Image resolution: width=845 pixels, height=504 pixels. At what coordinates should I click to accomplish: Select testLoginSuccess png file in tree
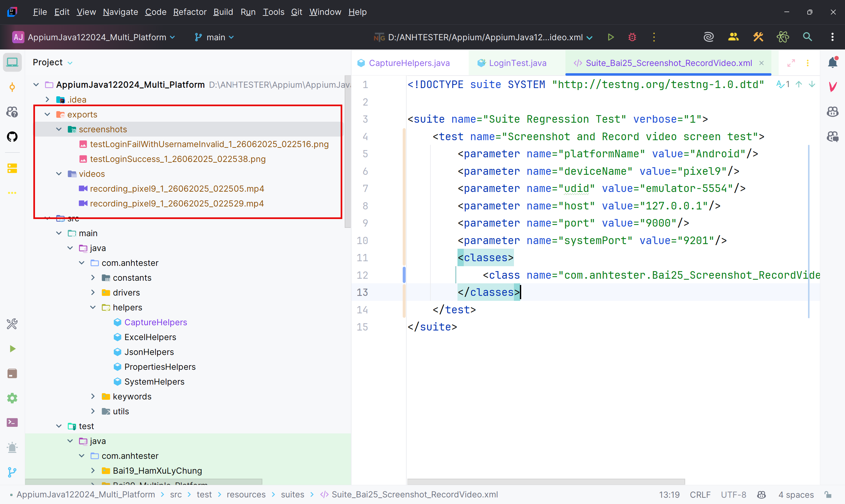pyautogui.click(x=177, y=159)
